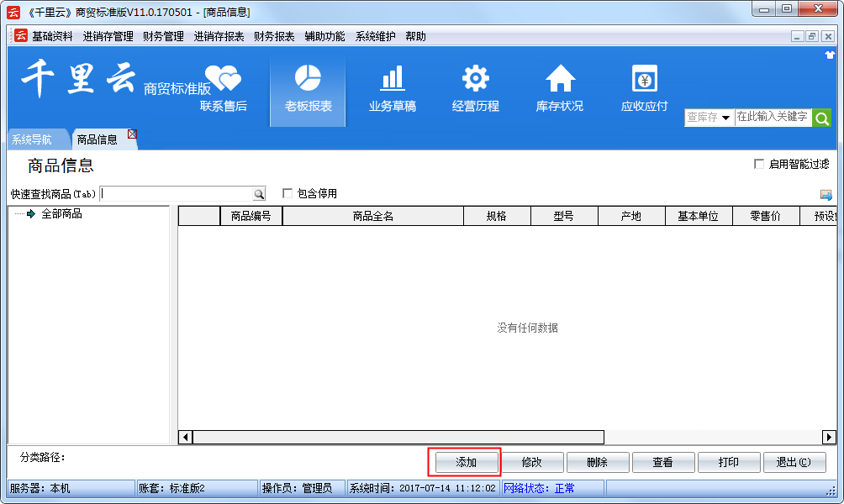844x504 pixels.
Task: Click the 添加 button
Action: pos(466,462)
